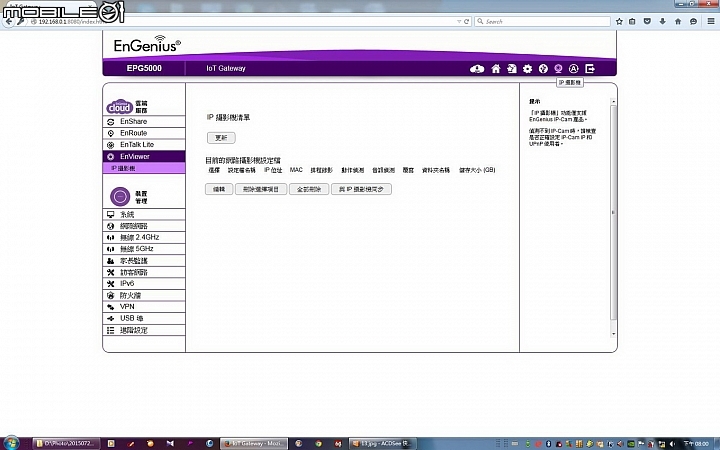Open the IPv6 menu item
This screenshot has width=720, height=450.
click(144, 284)
